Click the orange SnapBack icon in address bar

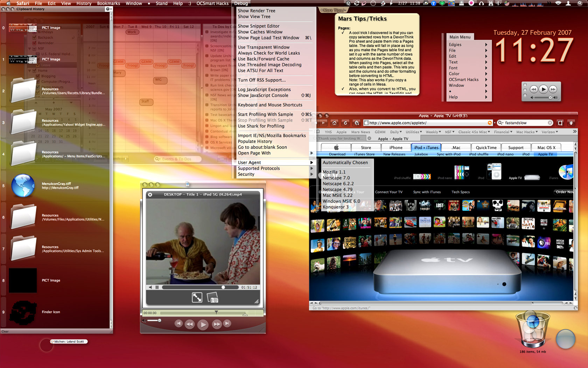(x=490, y=123)
